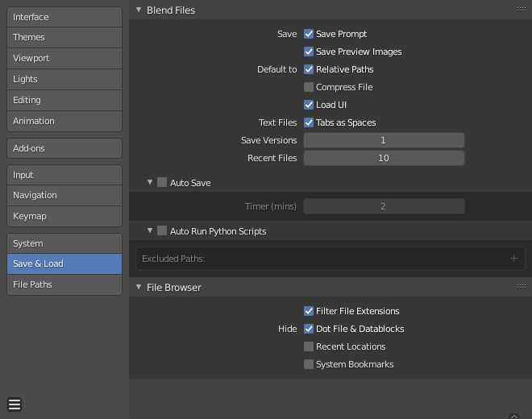Screen dimensions: 532x419
Task: Click the active Save & Load tab
Action: click(x=64, y=263)
